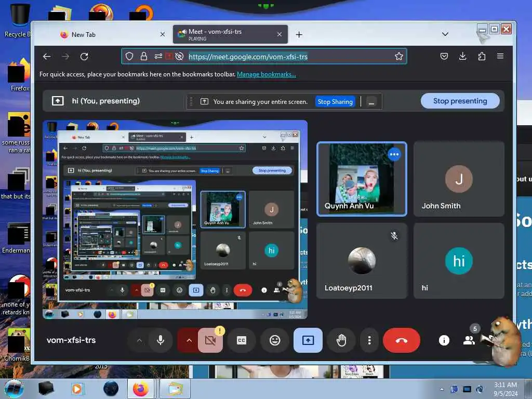Image resolution: width=532 pixels, height=399 pixels.
Task: Open options on Quynh Anh Vu tile
Action: coord(394,154)
